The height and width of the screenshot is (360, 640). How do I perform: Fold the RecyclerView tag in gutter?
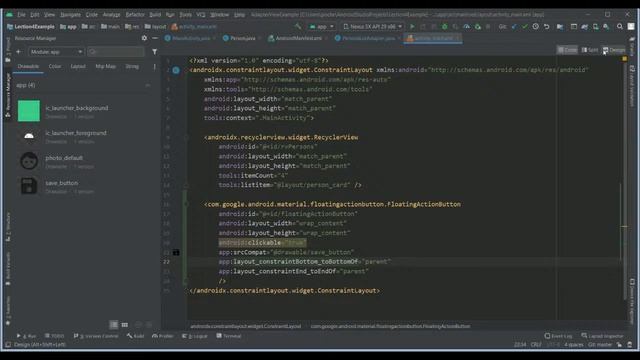coord(186,138)
